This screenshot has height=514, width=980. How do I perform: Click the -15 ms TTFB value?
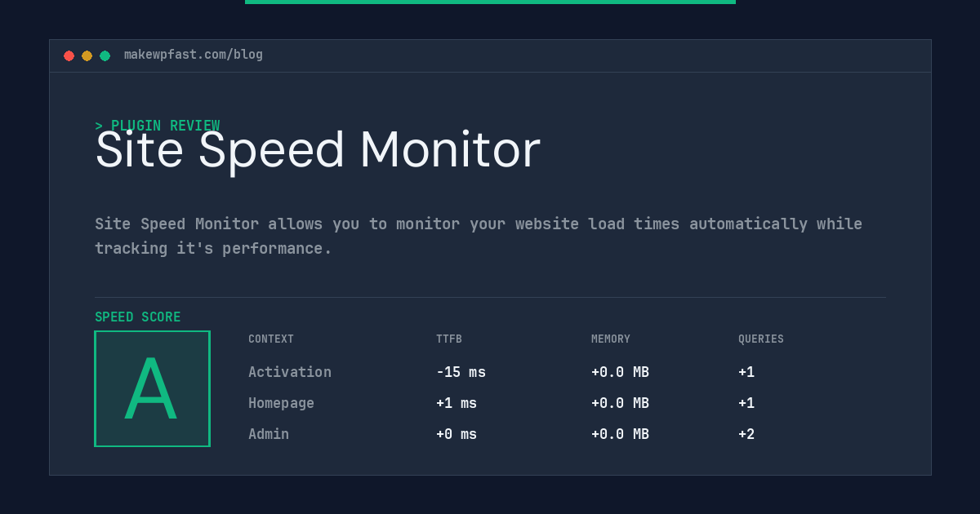point(461,372)
